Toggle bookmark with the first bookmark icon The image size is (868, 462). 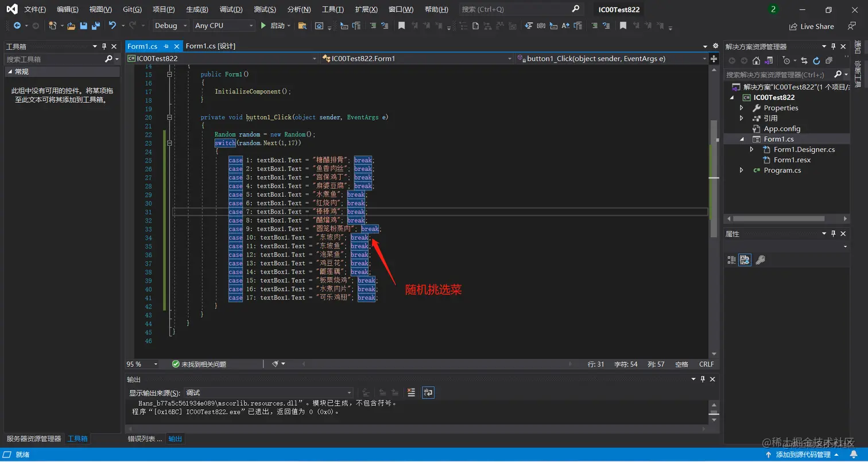(401, 26)
